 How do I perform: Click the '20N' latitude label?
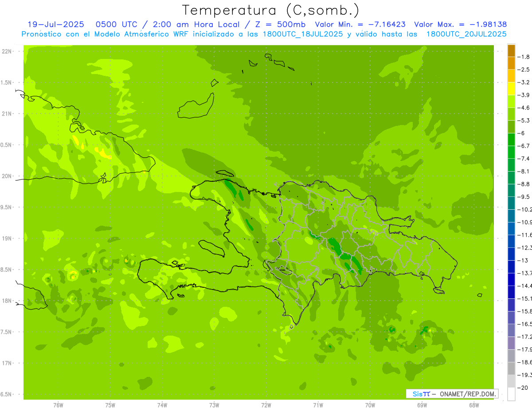pos(7,176)
